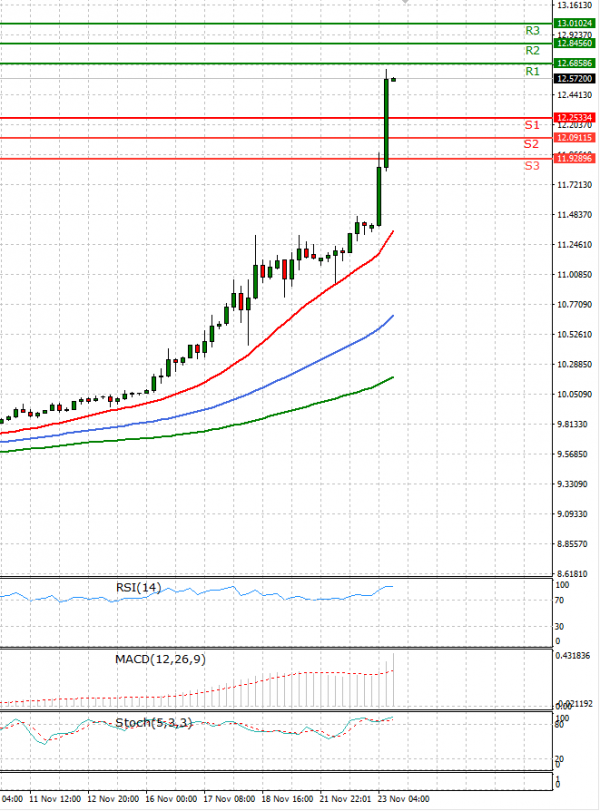This screenshot has height=811, width=600.
Task: Click the RSI scale value 30
Action: click(x=559, y=626)
